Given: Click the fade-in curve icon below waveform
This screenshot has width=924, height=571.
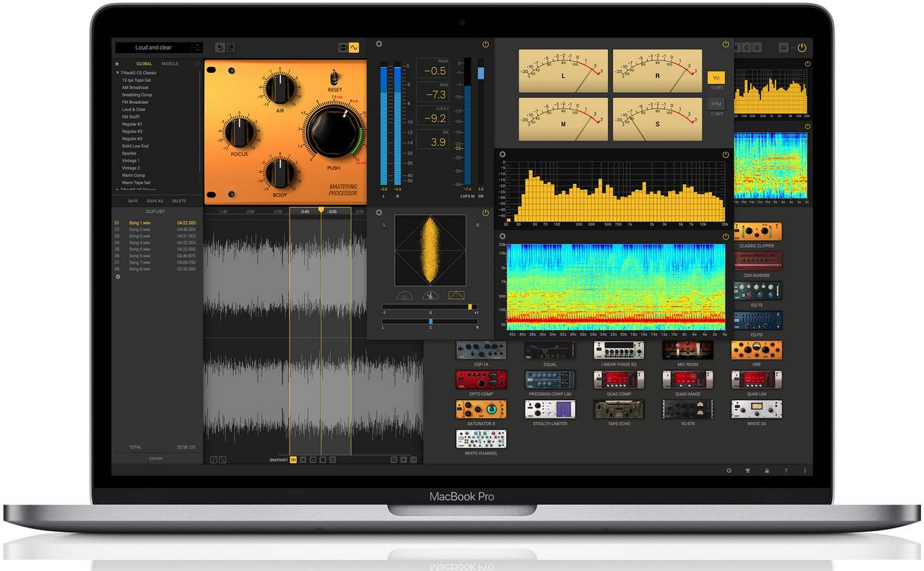Looking at the screenshot, I should tap(214, 459).
